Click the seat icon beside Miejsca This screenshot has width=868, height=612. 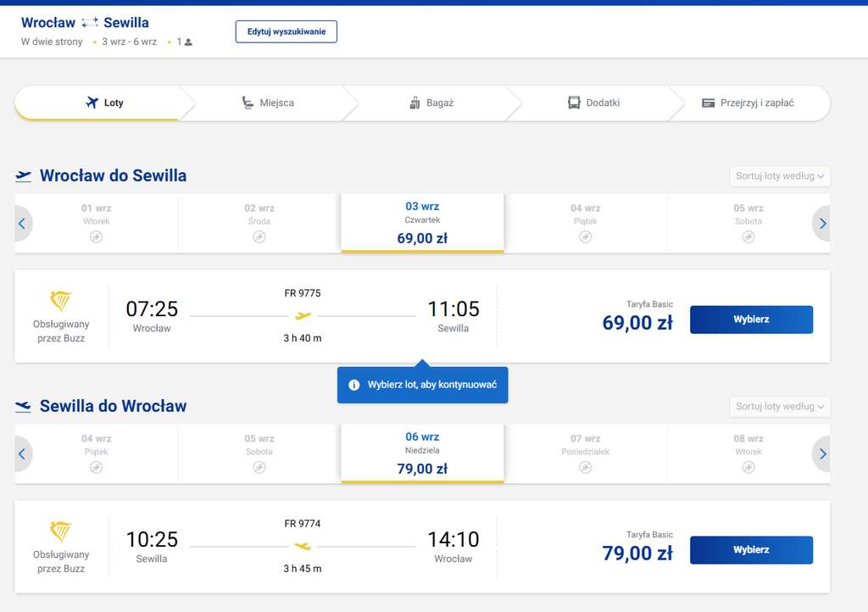click(x=247, y=103)
